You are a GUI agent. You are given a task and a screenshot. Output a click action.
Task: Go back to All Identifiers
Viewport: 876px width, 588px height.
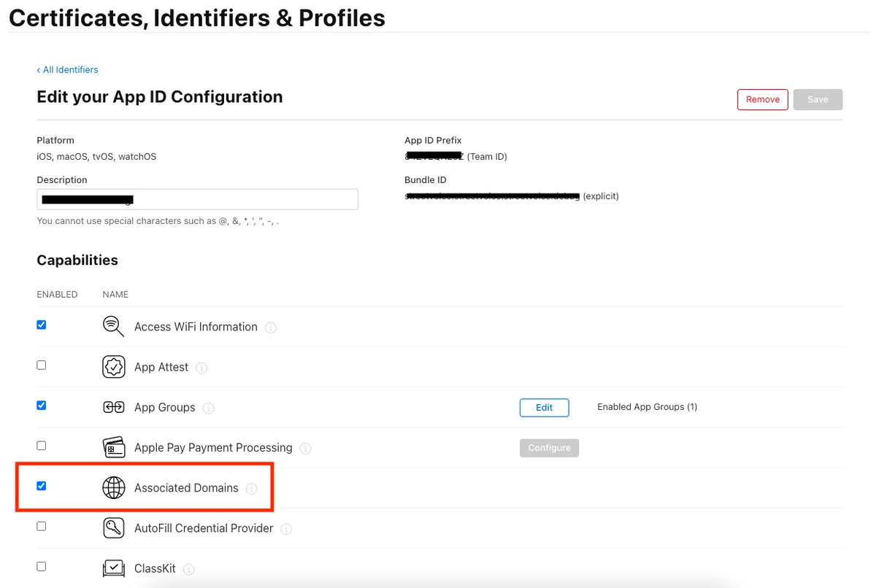[68, 70]
